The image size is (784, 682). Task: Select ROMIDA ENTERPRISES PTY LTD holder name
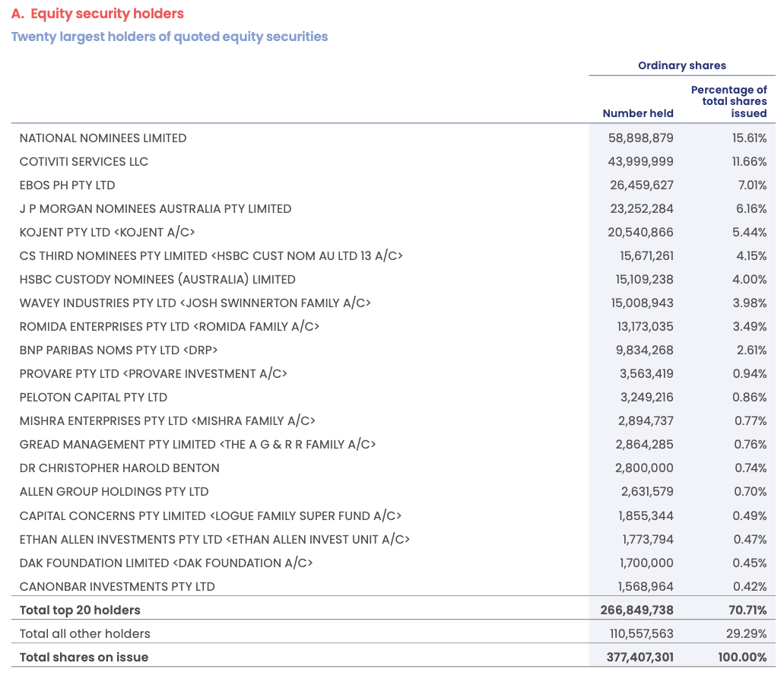170,326
